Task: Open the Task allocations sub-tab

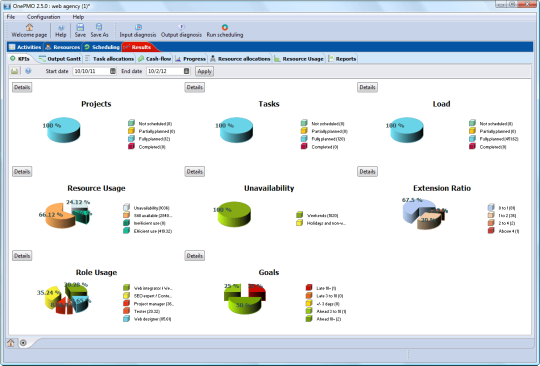Action: 110,59
